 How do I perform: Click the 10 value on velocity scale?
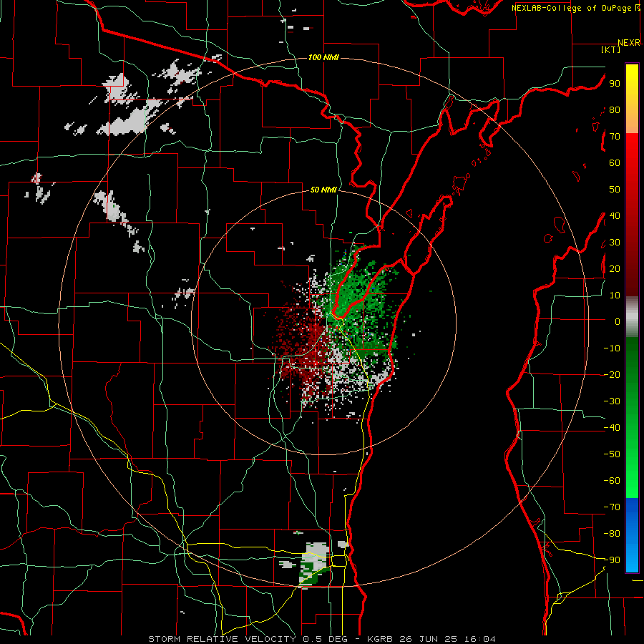pyautogui.click(x=615, y=296)
